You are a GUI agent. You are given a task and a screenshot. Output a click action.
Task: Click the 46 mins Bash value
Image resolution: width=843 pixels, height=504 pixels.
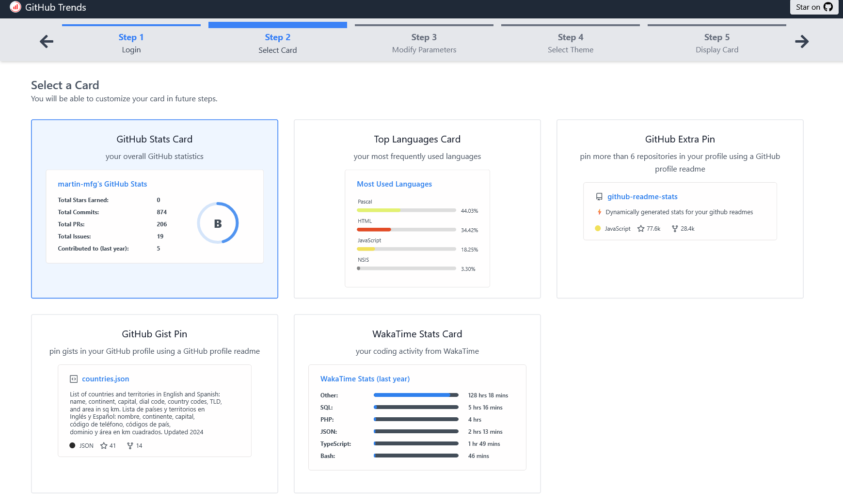click(x=478, y=456)
